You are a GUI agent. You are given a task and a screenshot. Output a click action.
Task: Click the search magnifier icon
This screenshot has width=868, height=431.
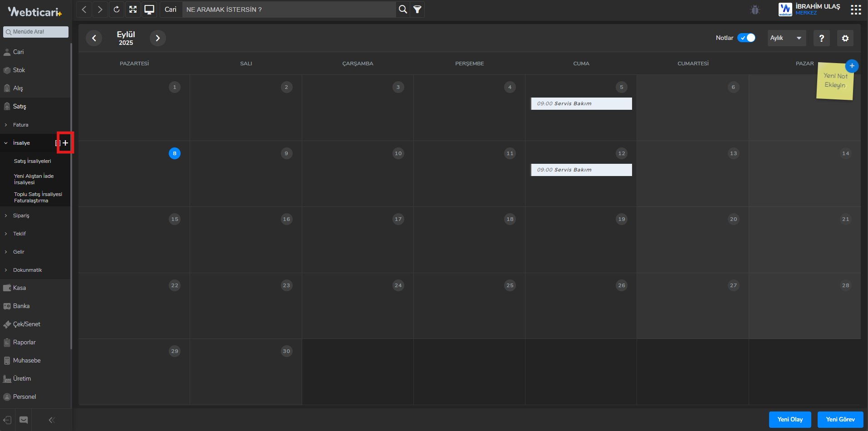click(402, 10)
